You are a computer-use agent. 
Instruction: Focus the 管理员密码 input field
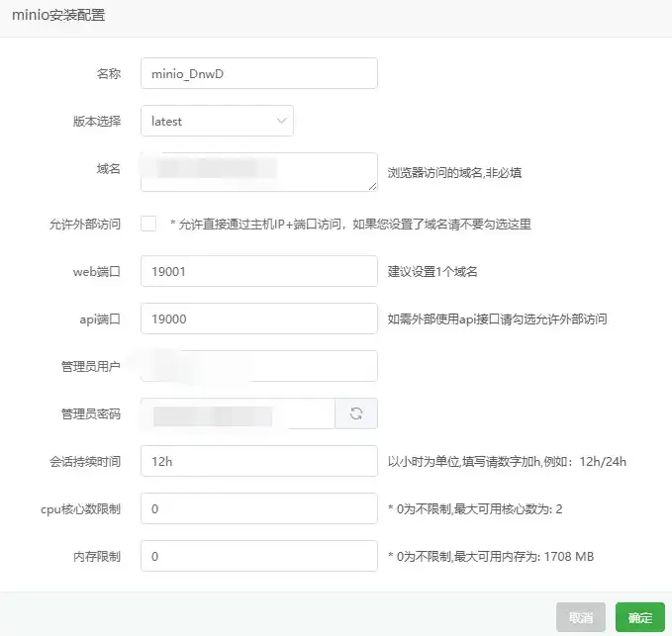click(x=238, y=413)
